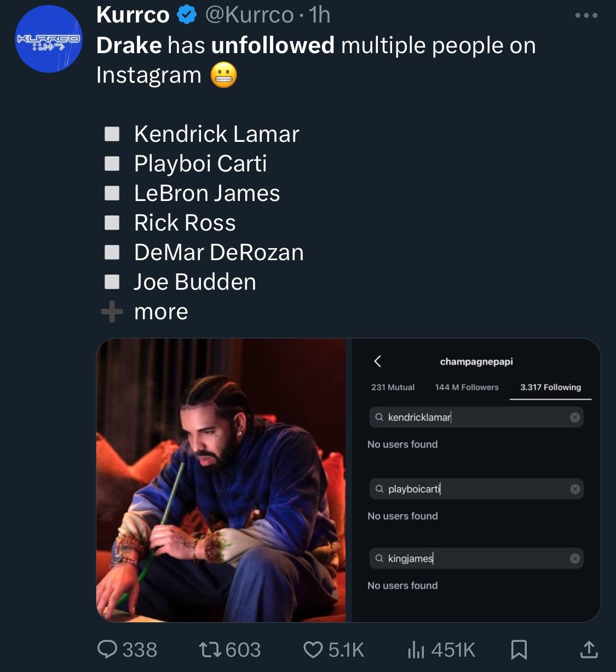
Task: Clear the playboicarti search field
Action: [574, 489]
